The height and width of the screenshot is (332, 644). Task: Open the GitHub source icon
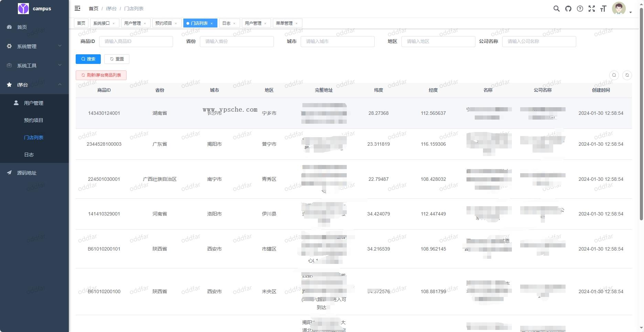coord(568,9)
